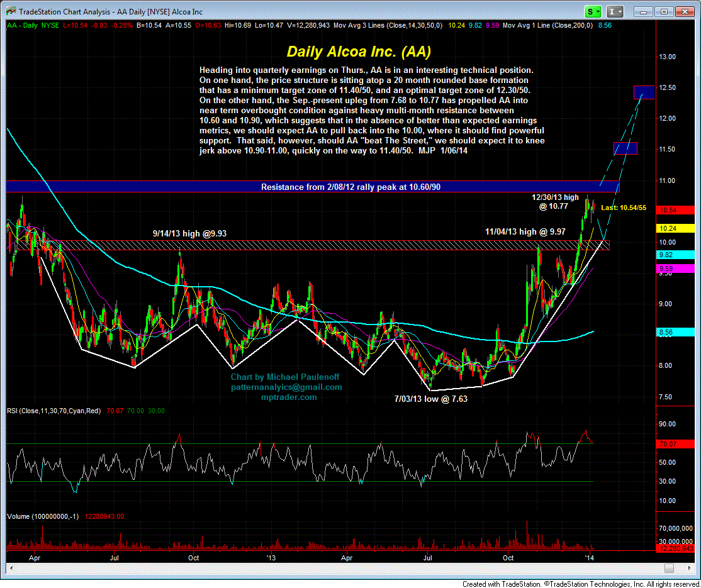Open the gray I interval-link dropdown
701x588 pixels.
point(615,11)
